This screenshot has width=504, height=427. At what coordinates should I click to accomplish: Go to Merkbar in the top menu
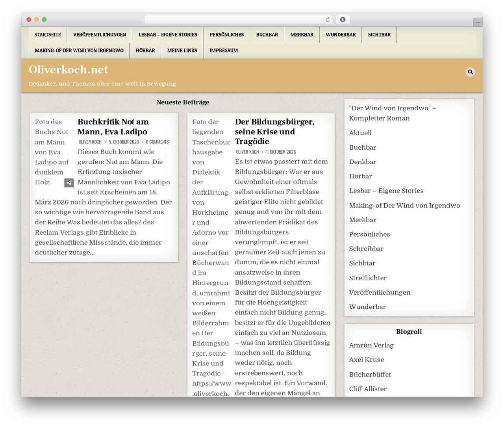[302, 35]
